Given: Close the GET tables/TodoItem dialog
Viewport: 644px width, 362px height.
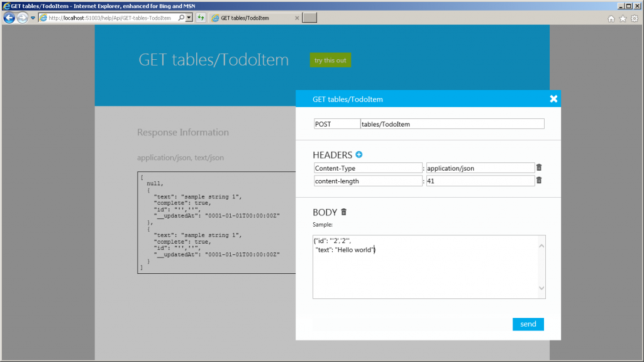Looking at the screenshot, I should tap(553, 99).
